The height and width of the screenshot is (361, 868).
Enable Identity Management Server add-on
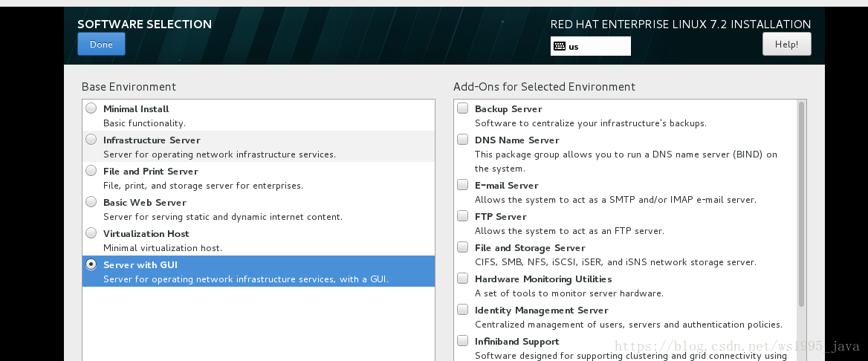462,310
